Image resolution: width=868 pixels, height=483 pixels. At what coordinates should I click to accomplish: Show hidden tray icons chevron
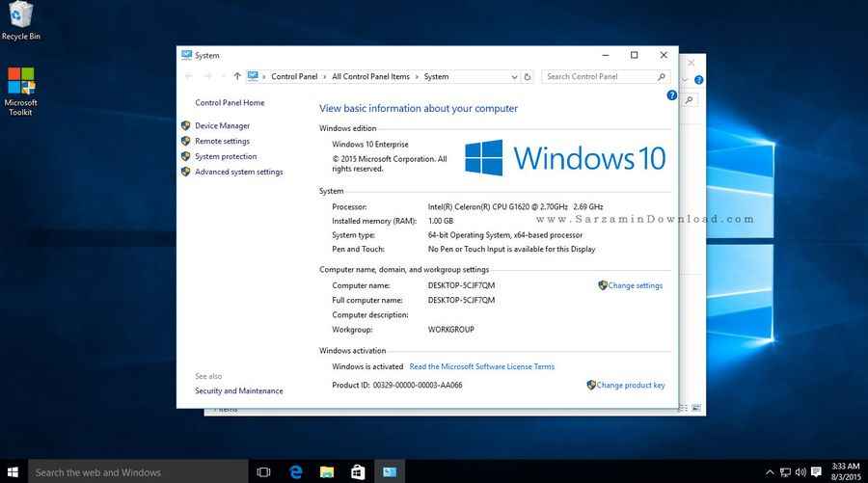770,472
